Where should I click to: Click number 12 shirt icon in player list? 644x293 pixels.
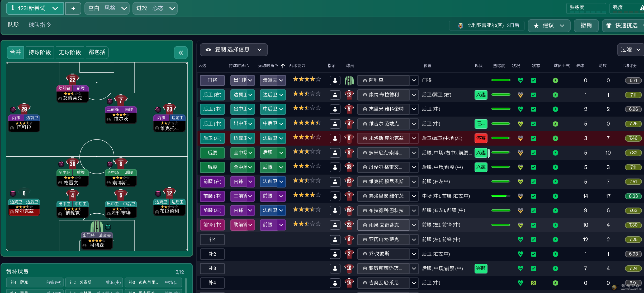point(349,95)
